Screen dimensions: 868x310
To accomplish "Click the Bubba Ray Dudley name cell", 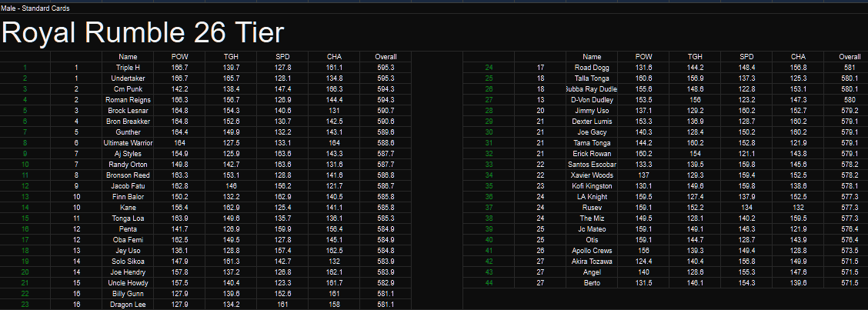I will click(592, 89).
